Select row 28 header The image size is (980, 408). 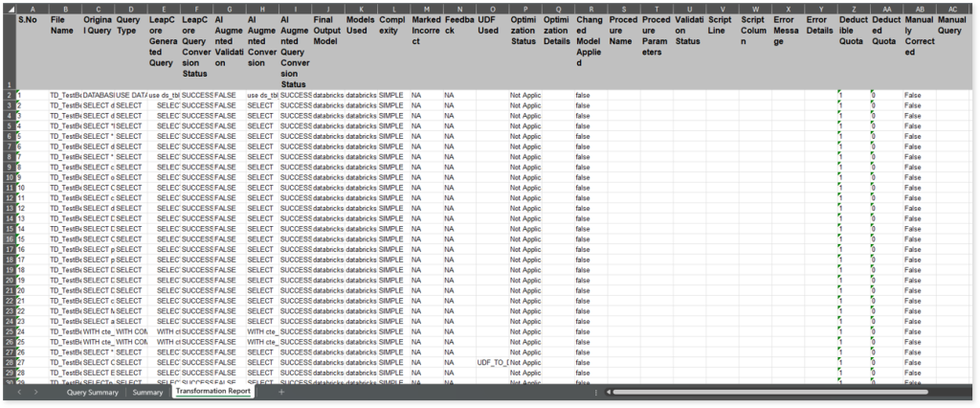[9, 362]
